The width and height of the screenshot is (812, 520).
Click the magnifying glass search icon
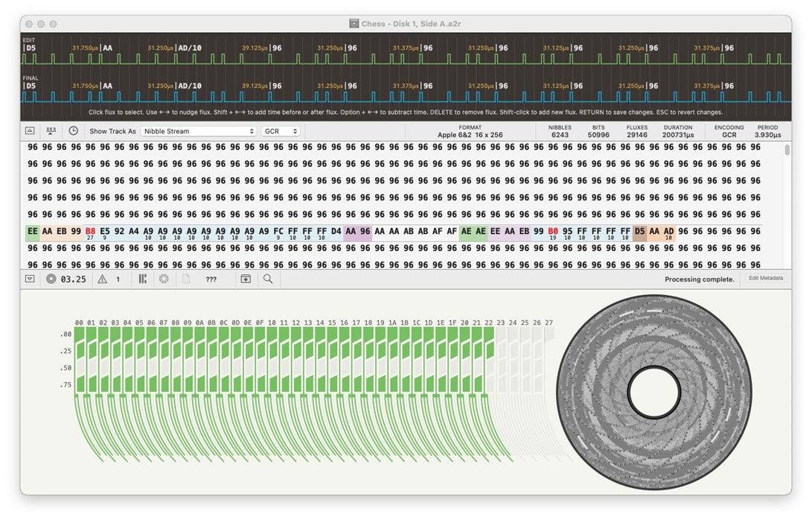pos(268,279)
